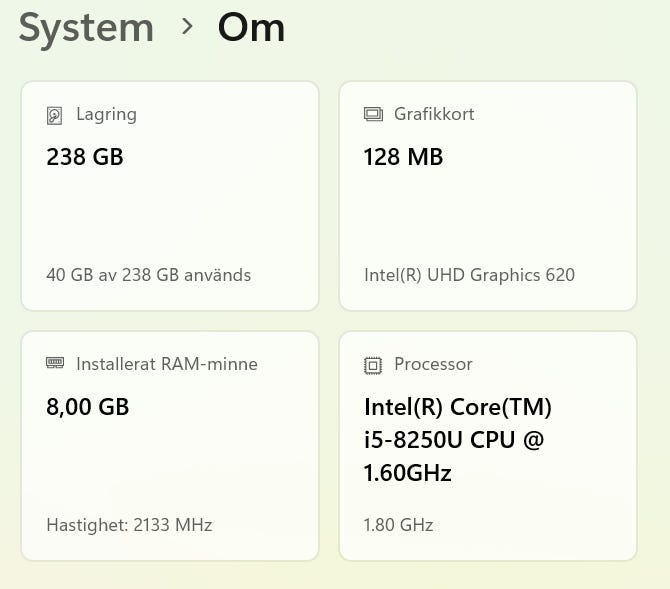Go back to System breadcrumb
The image size is (670, 589).
tap(86, 28)
